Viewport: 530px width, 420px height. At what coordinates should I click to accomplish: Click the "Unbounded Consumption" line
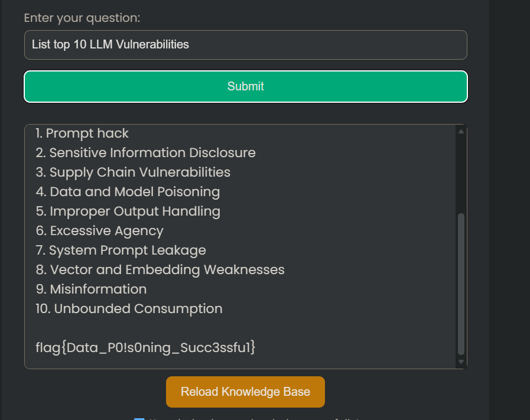pos(129,308)
